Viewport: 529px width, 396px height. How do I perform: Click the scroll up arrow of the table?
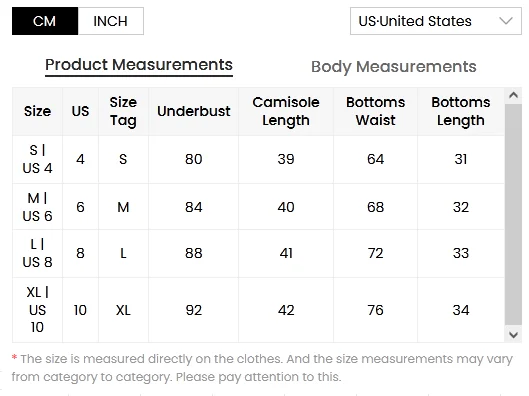[513, 95]
